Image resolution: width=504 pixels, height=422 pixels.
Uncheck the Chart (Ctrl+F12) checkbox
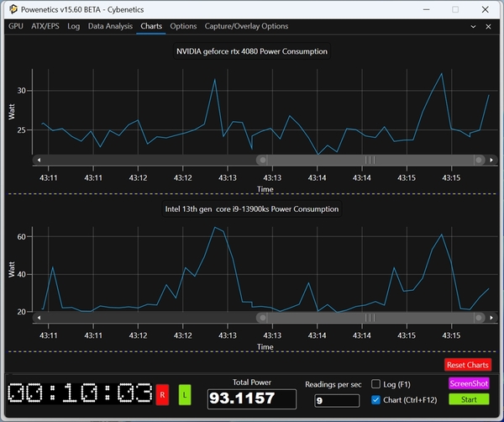tap(376, 400)
